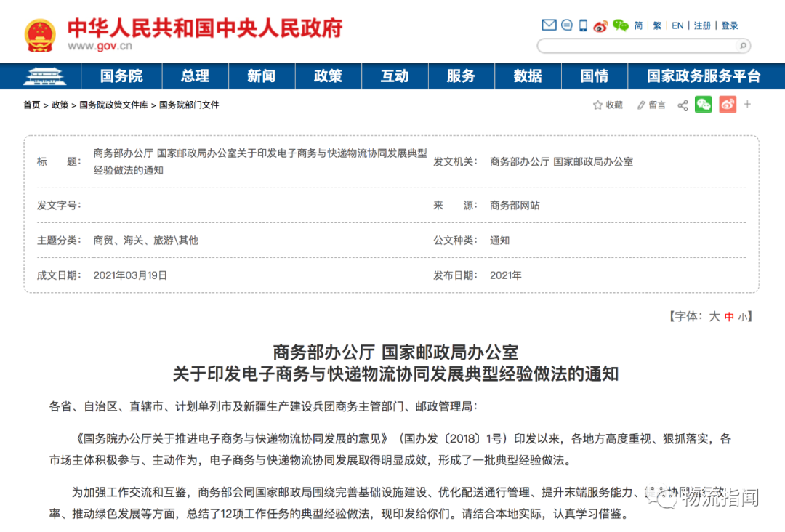Share via red Weibo button
The image size is (785, 532).
pos(728,105)
